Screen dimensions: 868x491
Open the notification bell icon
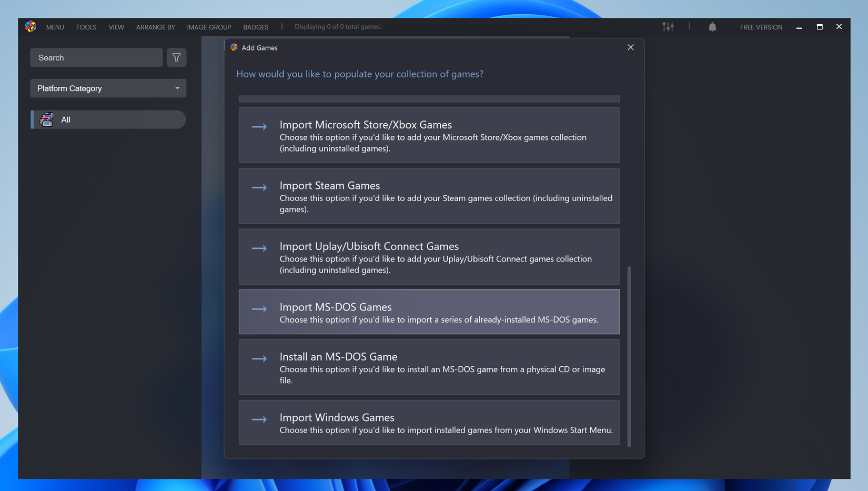pos(712,26)
